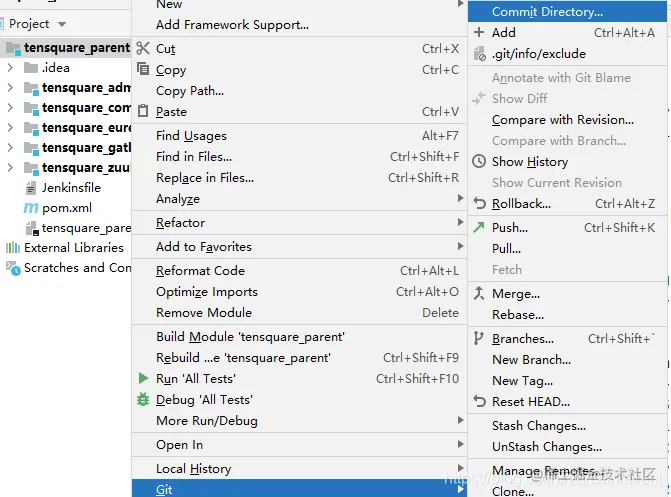This screenshot has height=497, width=671.
Task: Choose Reformat Code entry
Action: pos(299,271)
